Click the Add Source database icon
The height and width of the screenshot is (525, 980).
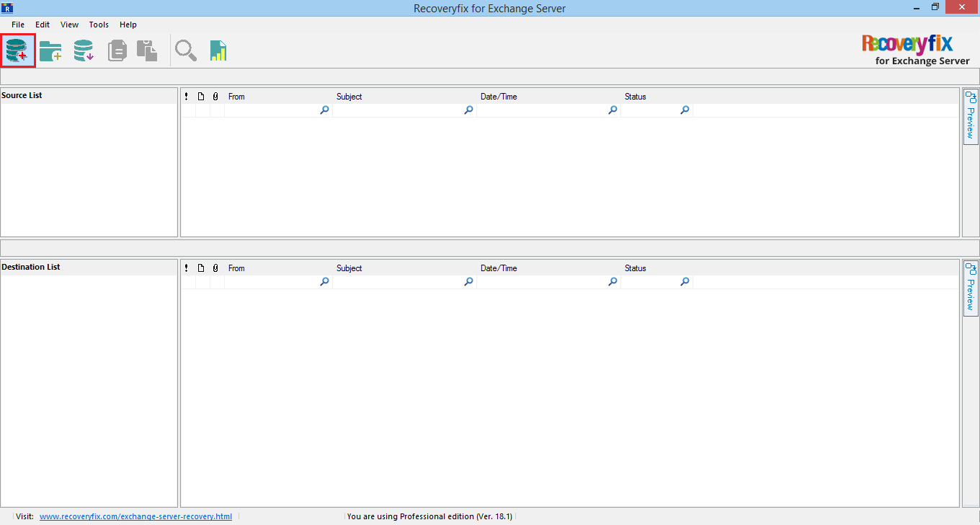click(x=17, y=50)
